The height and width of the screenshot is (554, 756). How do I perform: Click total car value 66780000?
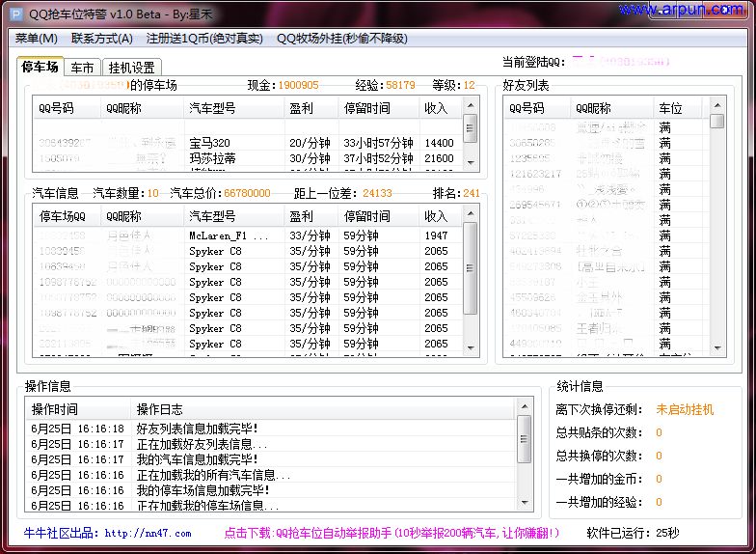[247, 193]
